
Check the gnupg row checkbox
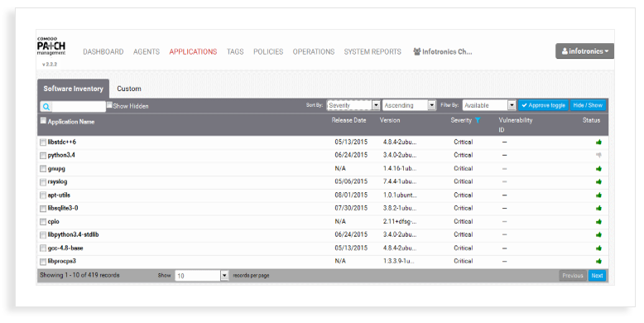point(43,169)
